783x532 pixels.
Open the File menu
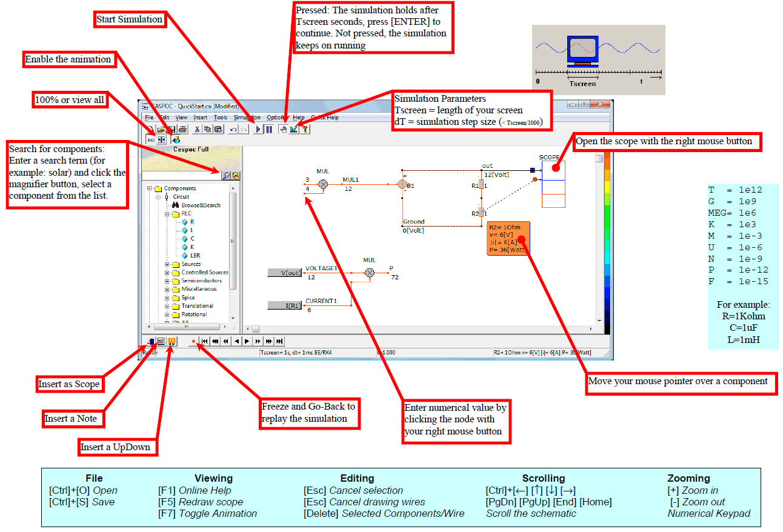pos(149,118)
